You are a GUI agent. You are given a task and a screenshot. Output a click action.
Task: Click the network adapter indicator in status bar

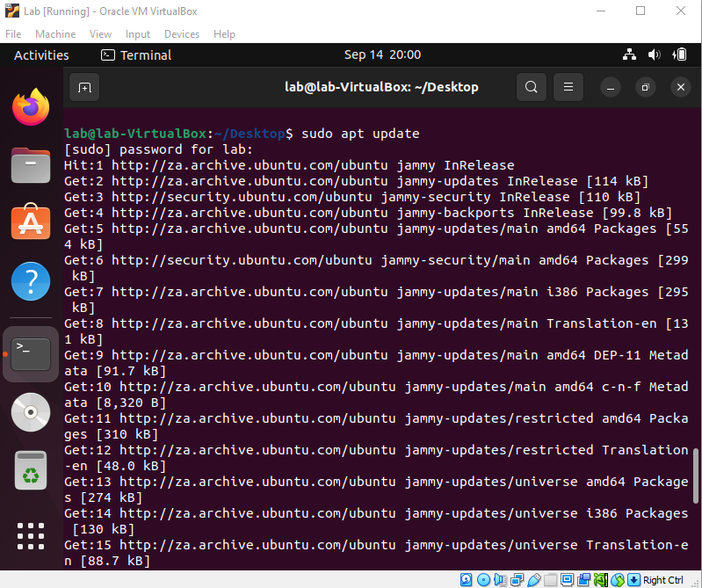tap(517, 580)
